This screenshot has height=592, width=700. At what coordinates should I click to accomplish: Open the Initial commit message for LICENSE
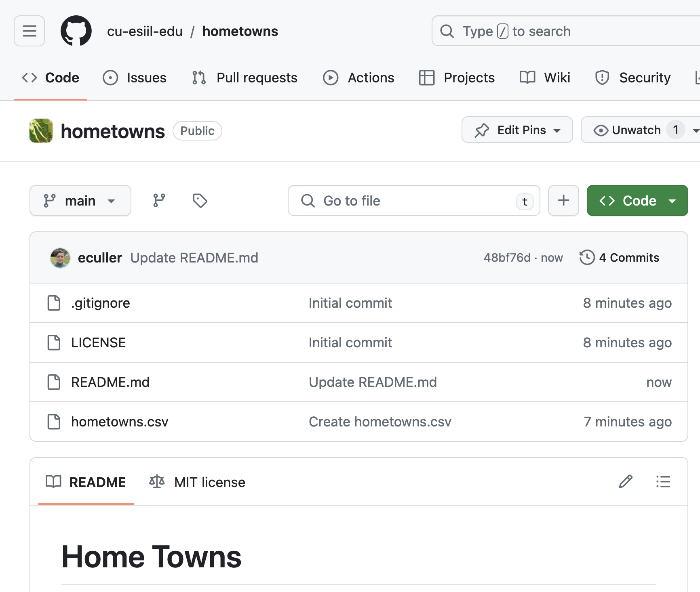(350, 342)
